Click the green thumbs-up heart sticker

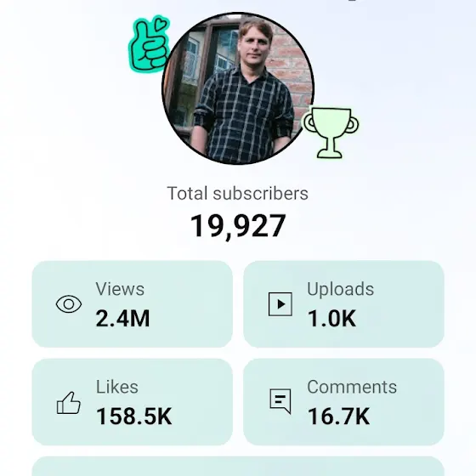(x=150, y=44)
